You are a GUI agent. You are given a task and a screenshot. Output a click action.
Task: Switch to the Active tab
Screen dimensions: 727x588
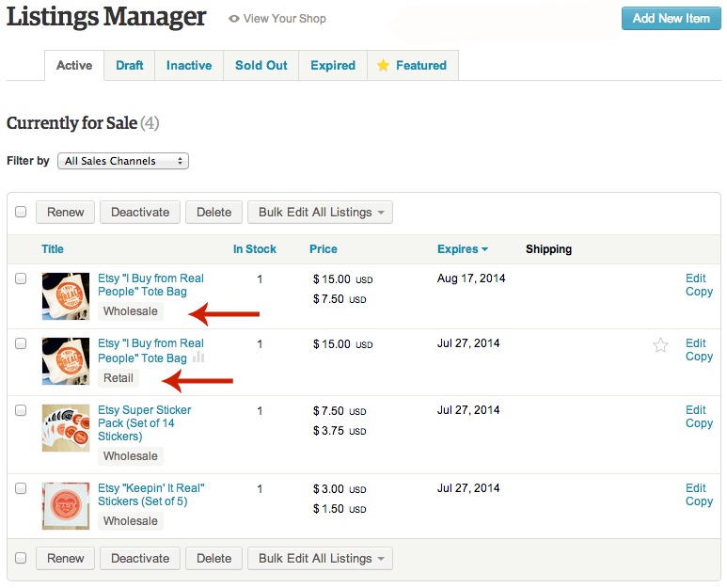click(x=74, y=65)
